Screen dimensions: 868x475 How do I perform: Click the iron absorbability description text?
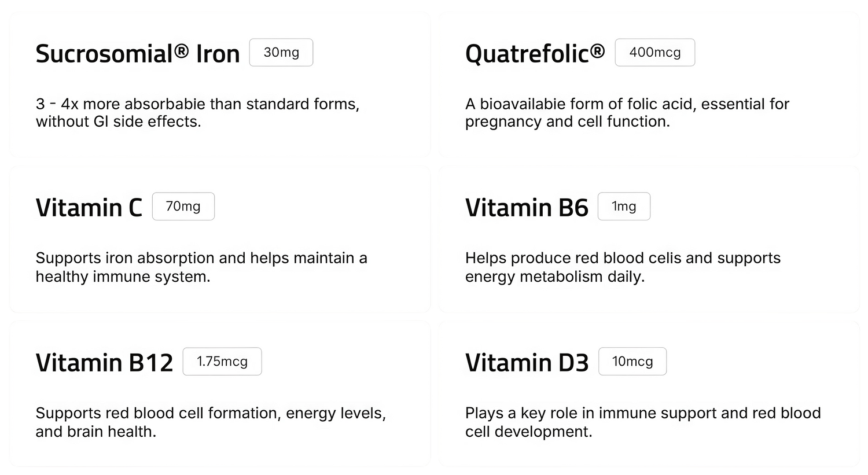(x=197, y=113)
